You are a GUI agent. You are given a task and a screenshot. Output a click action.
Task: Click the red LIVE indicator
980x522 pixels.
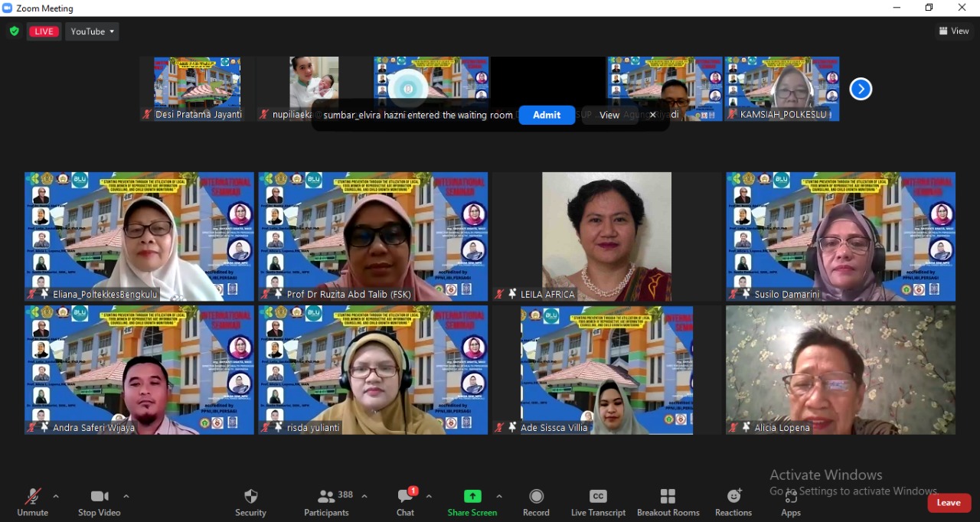pos(44,31)
